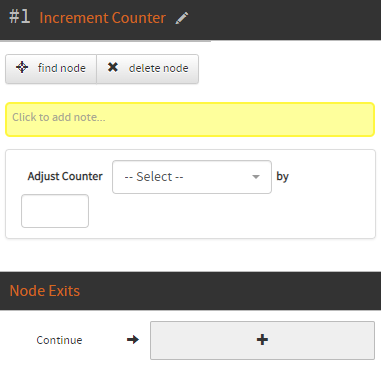Image resolution: width=381 pixels, height=367 pixels.
Task: Click the "-- Select --" placeholder text
Action: pyautogui.click(x=154, y=177)
